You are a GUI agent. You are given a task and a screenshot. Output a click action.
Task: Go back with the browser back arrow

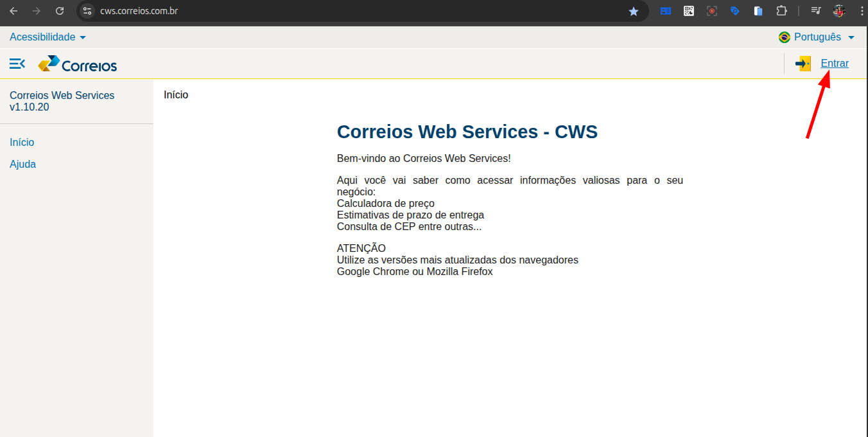click(x=13, y=11)
